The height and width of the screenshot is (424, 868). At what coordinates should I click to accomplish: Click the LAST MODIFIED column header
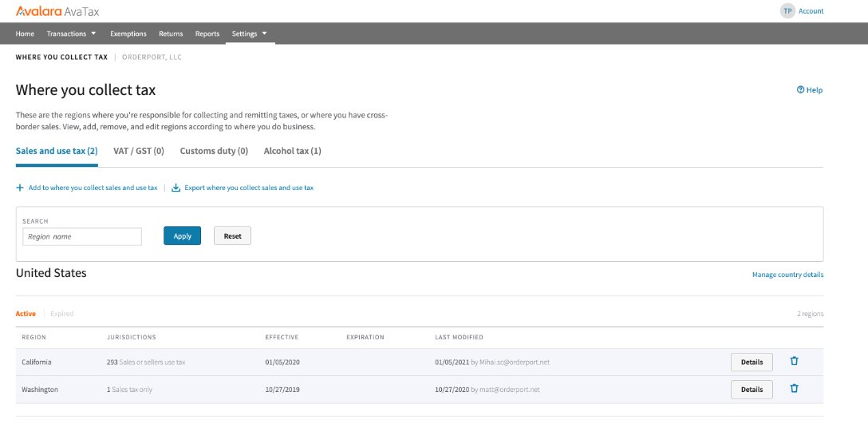[459, 337]
